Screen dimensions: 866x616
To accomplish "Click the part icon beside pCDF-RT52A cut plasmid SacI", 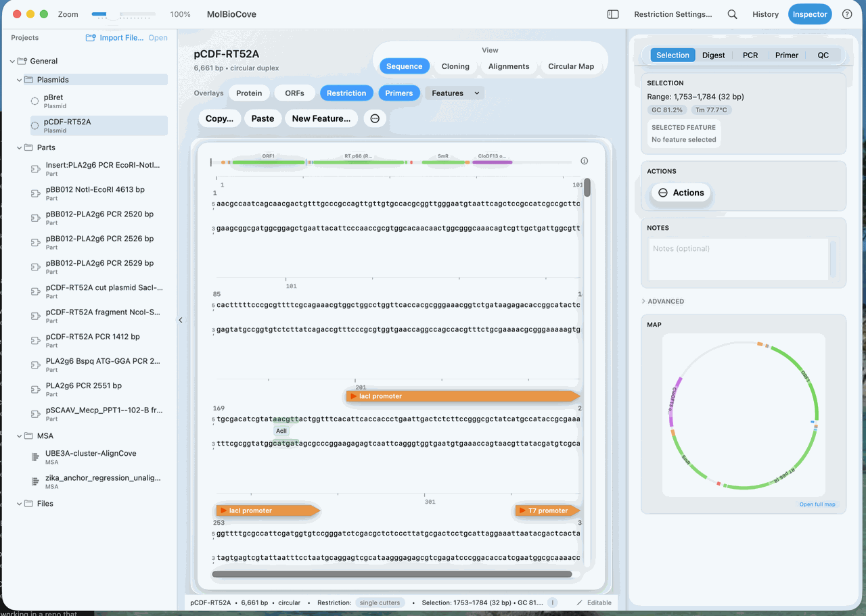I will (36, 291).
